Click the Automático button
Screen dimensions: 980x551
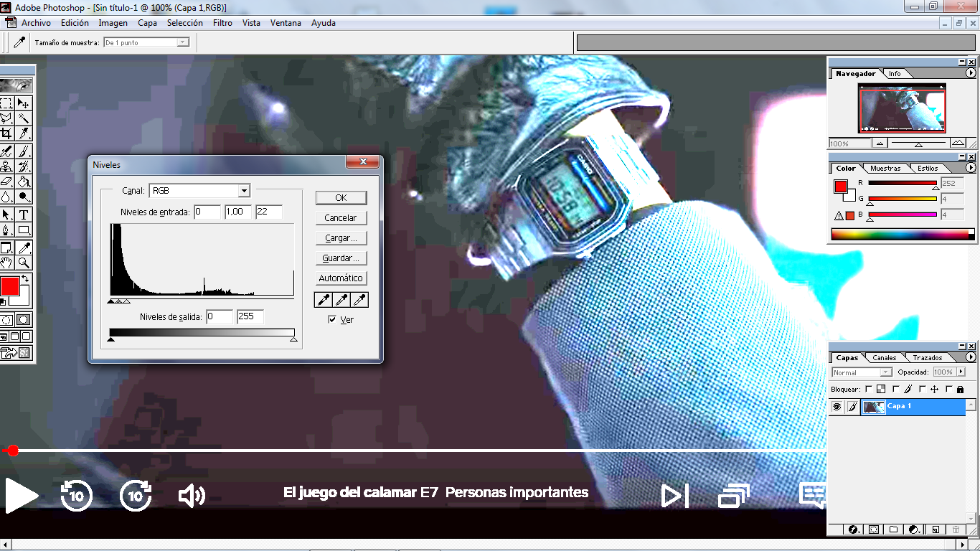[x=341, y=278]
